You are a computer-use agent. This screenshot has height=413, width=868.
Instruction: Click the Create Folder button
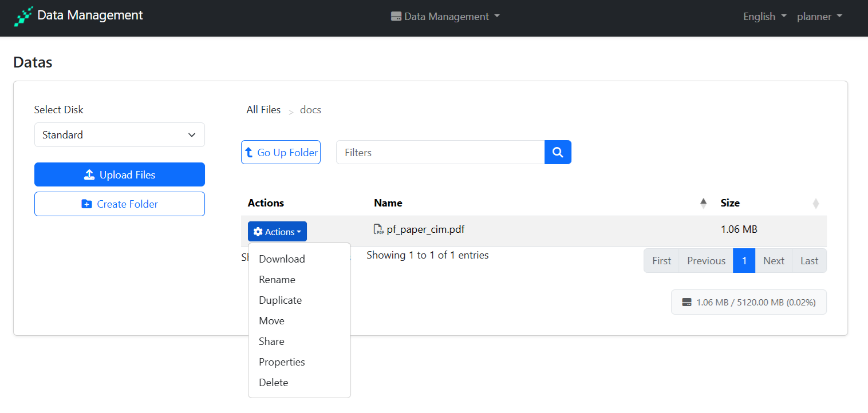(119, 204)
